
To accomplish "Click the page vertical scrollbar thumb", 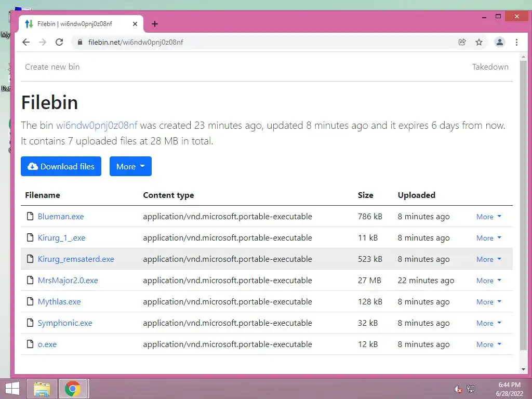I will (524, 205).
